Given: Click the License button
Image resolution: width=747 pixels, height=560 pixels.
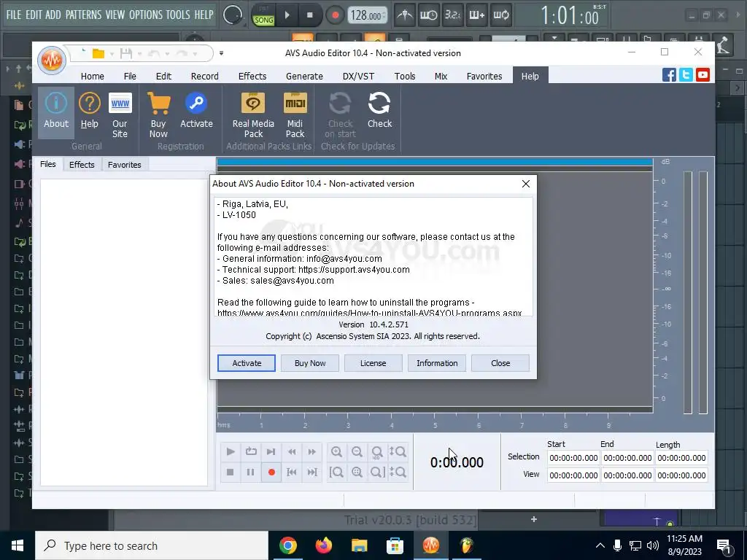Looking at the screenshot, I should point(373,363).
